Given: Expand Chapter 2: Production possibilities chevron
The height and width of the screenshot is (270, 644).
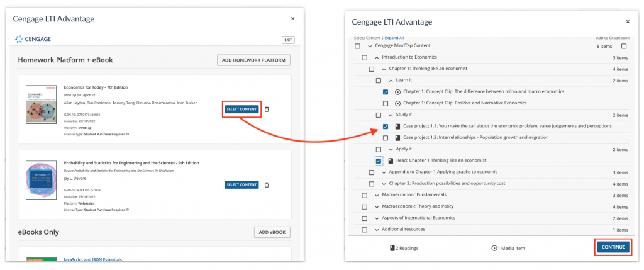Looking at the screenshot, I should coord(384,184).
